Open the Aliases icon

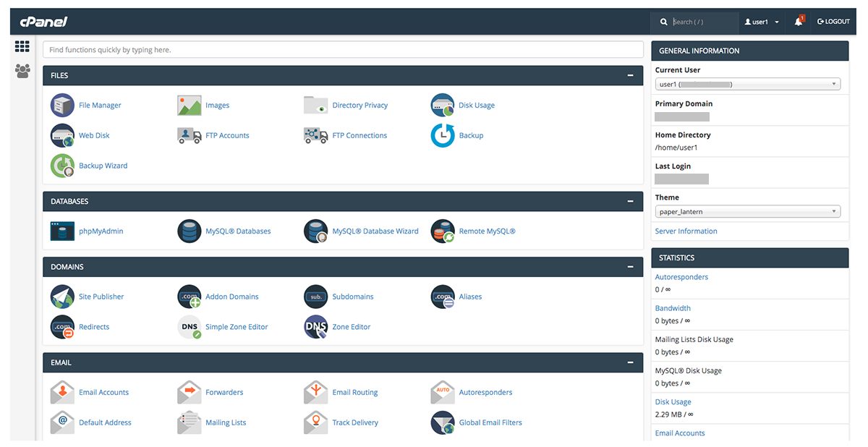(443, 297)
